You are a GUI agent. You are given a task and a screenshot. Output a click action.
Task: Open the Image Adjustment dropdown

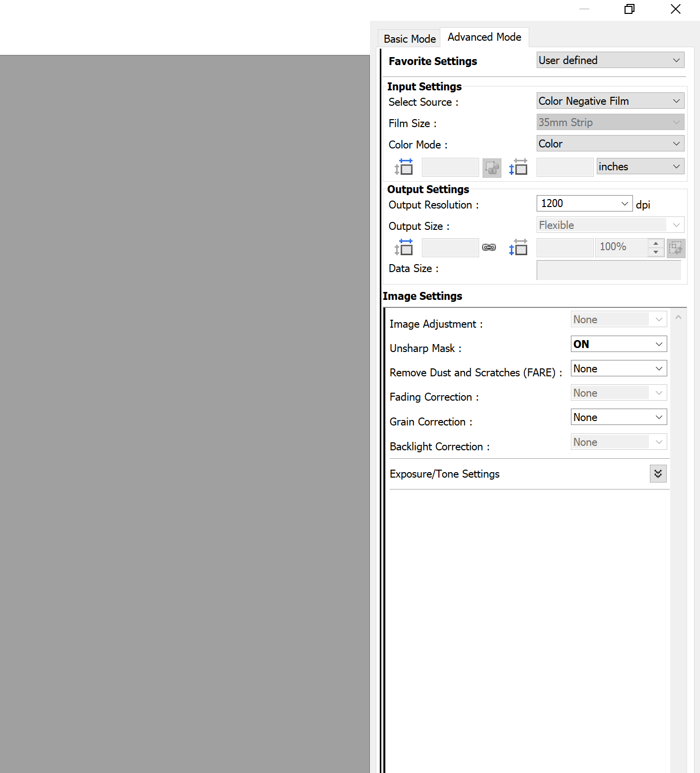click(619, 319)
